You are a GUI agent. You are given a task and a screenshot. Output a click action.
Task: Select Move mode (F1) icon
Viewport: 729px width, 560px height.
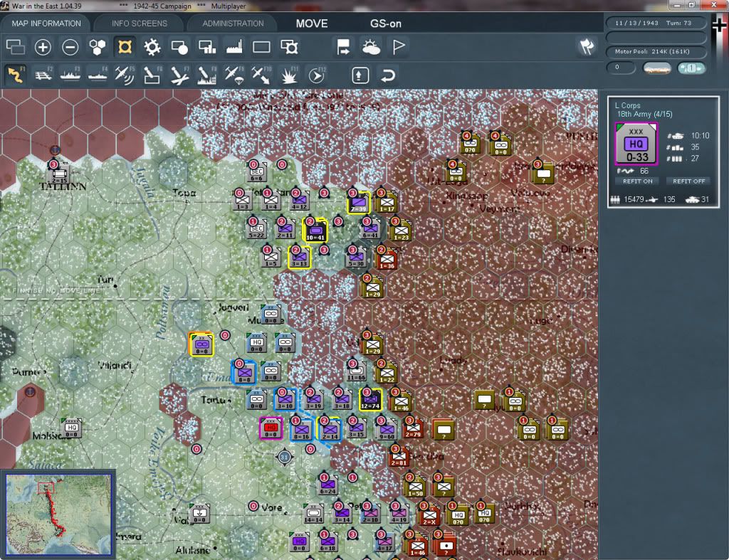coord(16,75)
